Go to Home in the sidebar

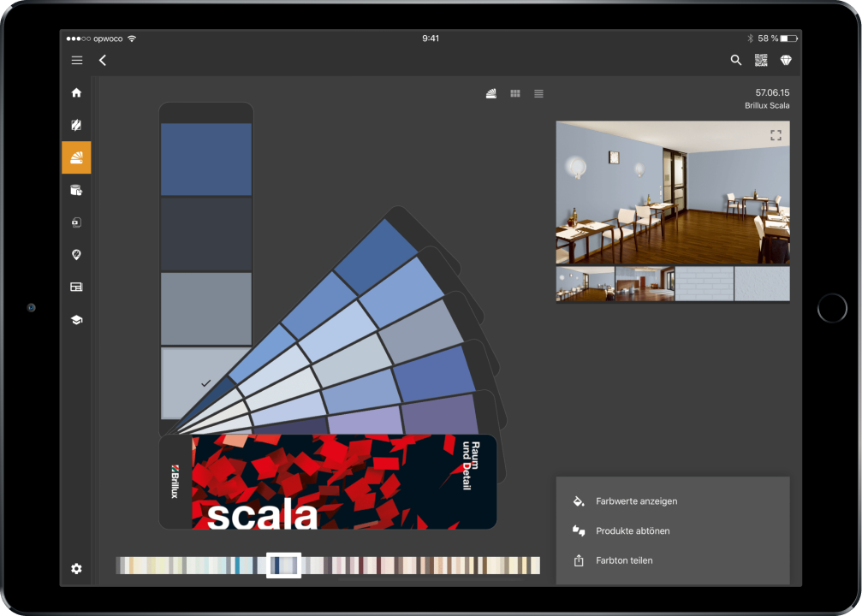76,93
